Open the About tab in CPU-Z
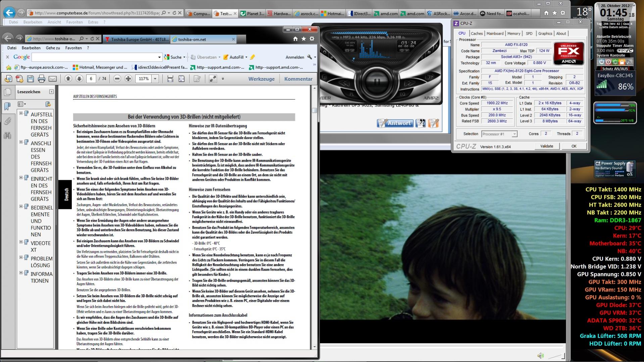 pos(561,34)
